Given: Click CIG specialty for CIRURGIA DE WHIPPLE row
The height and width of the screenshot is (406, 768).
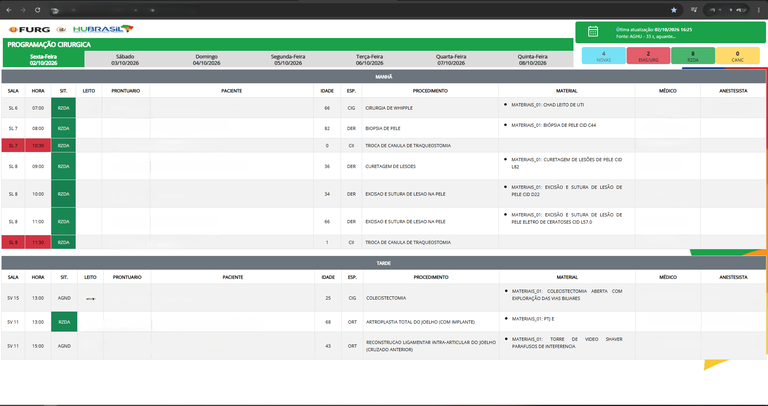Looking at the screenshot, I should (x=351, y=108).
